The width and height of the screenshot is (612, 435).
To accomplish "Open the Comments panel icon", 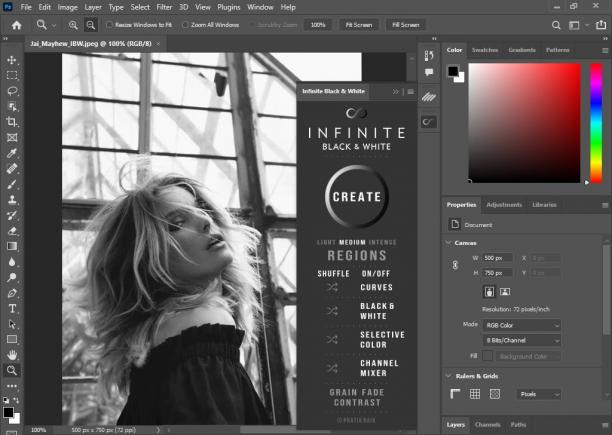I will coord(429,73).
